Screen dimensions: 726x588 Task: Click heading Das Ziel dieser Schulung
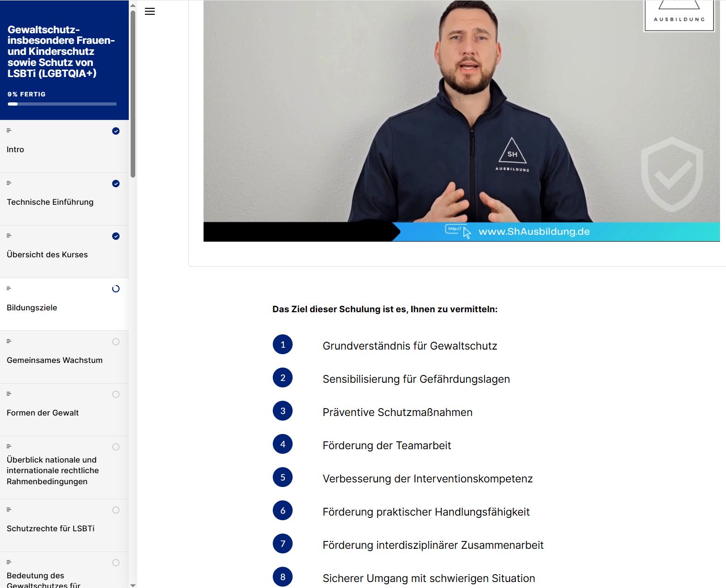click(x=385, y=309)
